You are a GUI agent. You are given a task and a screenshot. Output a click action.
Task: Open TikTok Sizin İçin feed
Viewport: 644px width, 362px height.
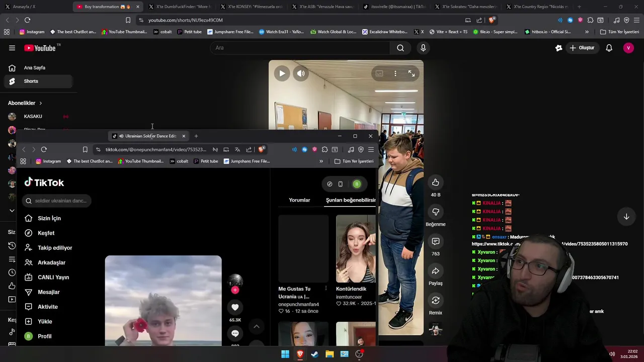(x=49, y=218)
